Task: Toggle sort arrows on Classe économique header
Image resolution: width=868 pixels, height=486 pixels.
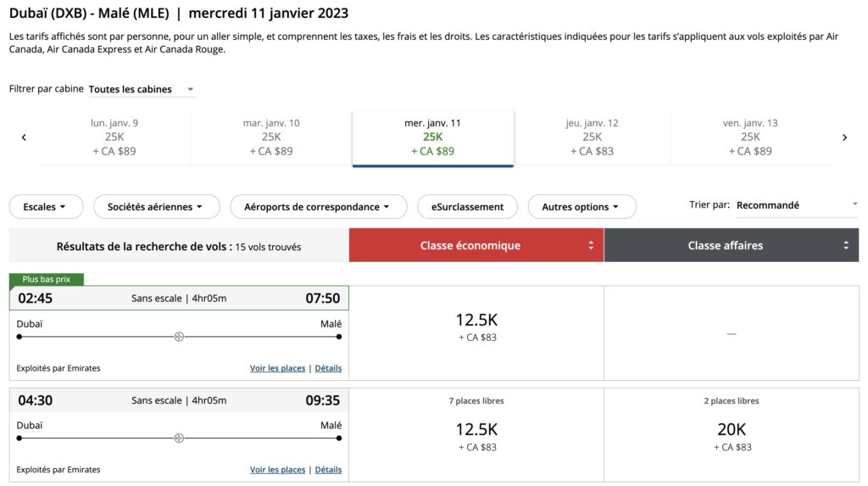Action: coord(591,245)
